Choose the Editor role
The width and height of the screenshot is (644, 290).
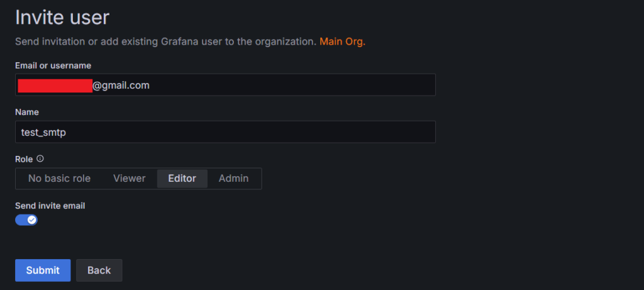point(182,179)
